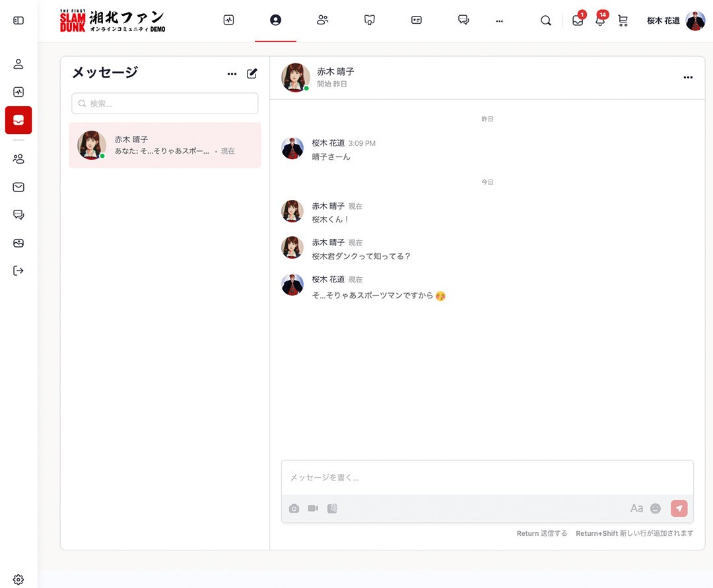Open the shopping cart icon
The width and height of the screenshot is (713, 588).
tap(623, 20)
